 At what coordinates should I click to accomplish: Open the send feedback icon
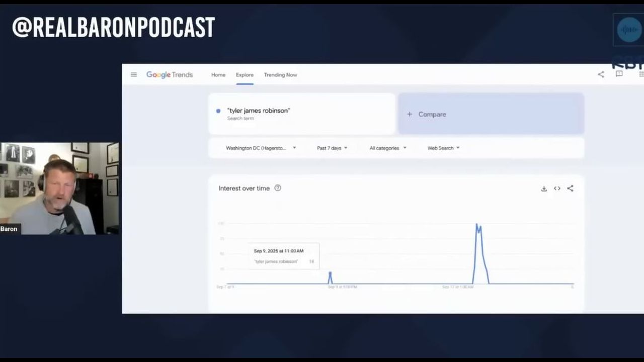(619, 74)
